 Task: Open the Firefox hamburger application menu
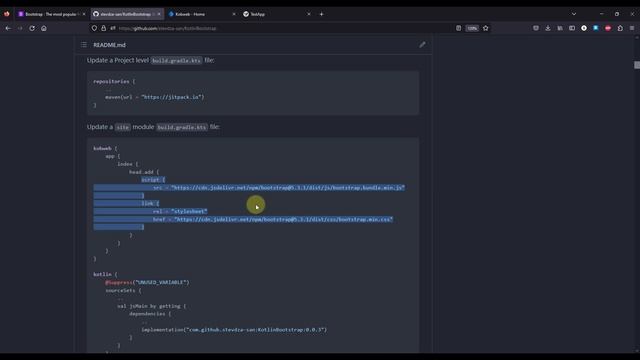point(632,28)
